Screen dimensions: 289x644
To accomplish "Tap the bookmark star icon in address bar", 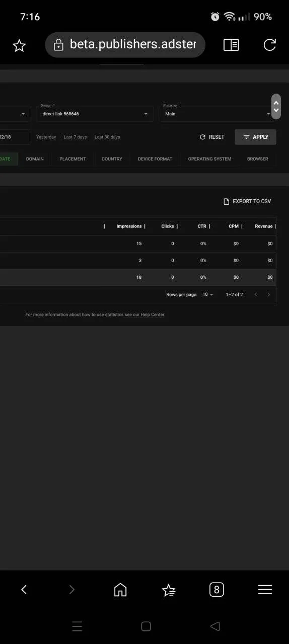I will click(x=19, y=45).
